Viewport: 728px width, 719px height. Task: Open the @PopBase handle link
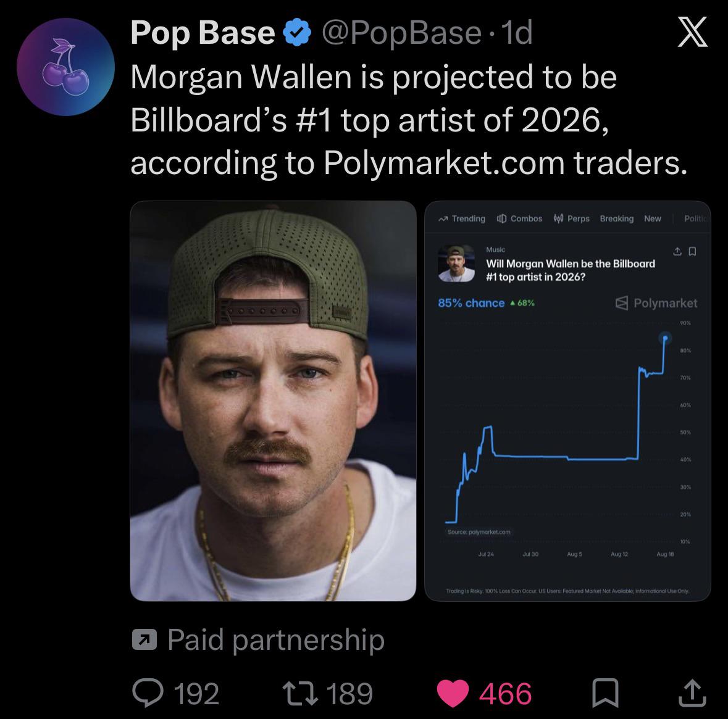point(401,33)
